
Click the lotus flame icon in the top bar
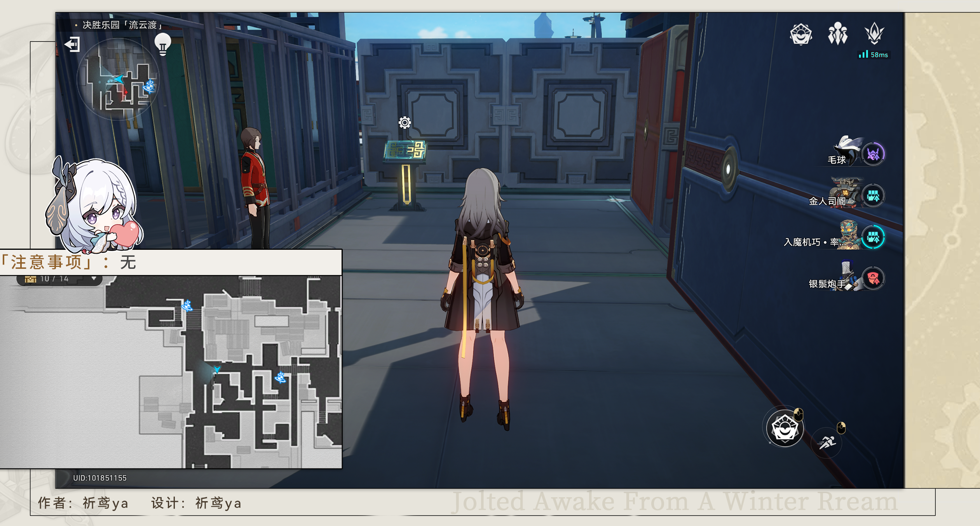(874, 33)
